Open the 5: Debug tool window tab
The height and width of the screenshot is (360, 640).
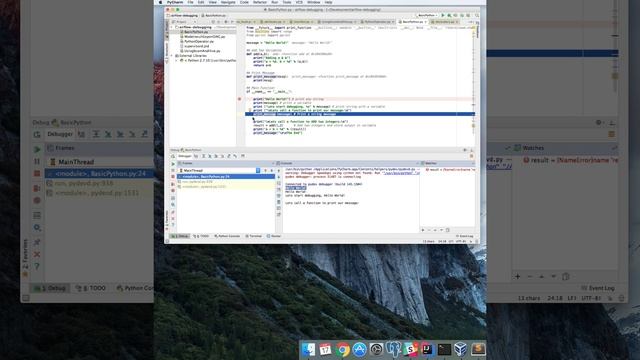pos(180,236)
